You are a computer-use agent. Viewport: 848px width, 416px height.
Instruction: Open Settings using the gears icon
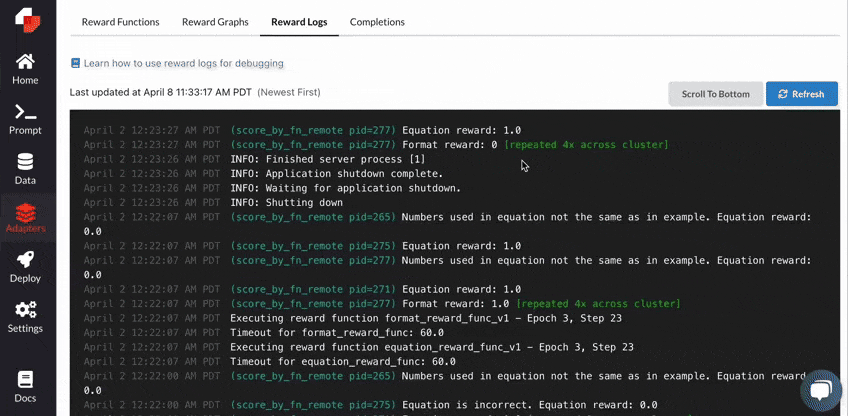click(x=25, y=317)
